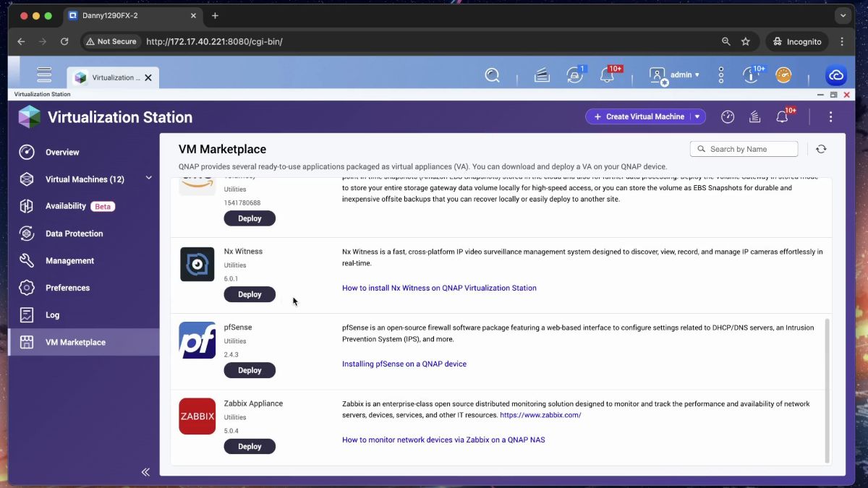The height and width of the screenshot is (488, 868).
Task: Open the QNAP main hamburger menu
Action: tap(44, 75)
